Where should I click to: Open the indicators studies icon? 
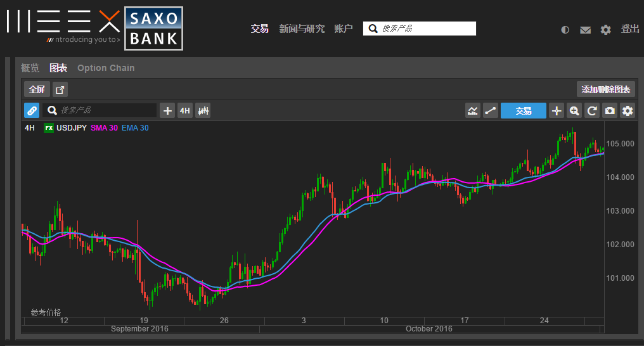pyautogui.click(x=473, y=110)
